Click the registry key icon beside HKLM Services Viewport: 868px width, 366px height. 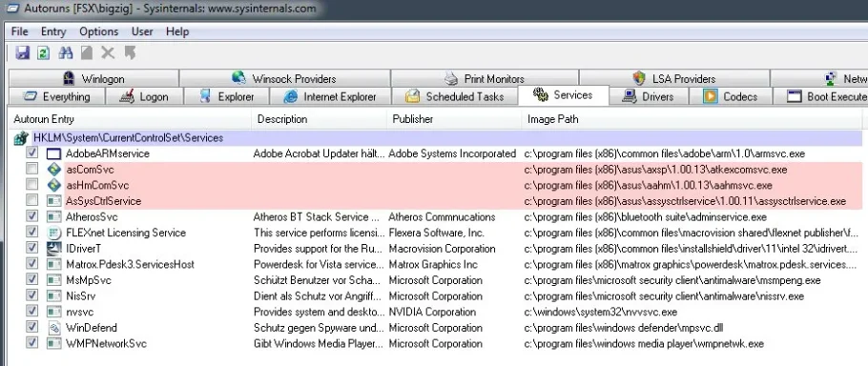21,138
